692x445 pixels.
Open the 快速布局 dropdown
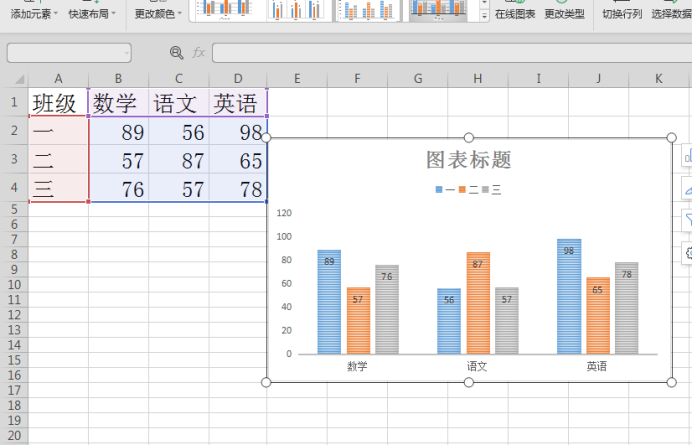[x=92, y=14]
